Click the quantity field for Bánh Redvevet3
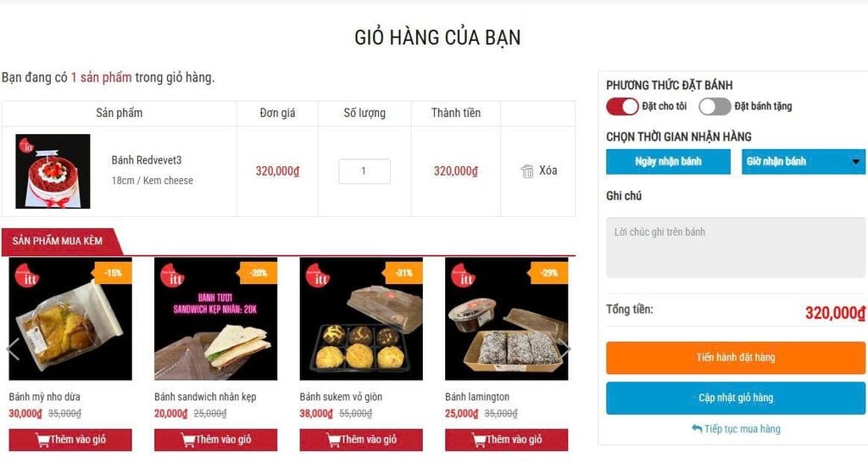Image resolution: width=868 pixels, height=469 pixels. (364, 171)
